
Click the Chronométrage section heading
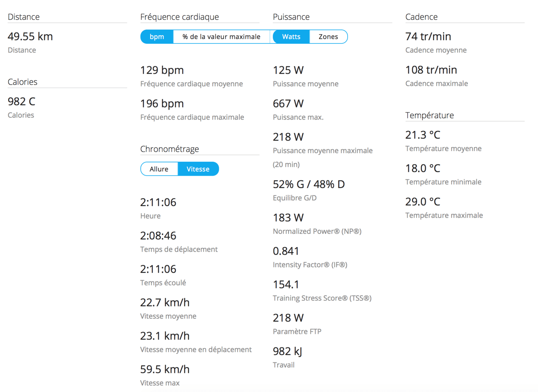point(170,149)
